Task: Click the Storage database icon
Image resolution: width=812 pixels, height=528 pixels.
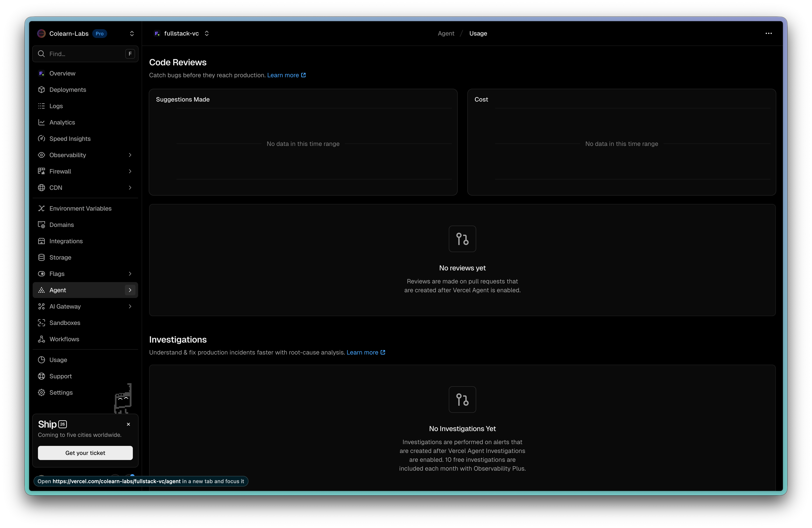Action: click(x=42, y=258)
